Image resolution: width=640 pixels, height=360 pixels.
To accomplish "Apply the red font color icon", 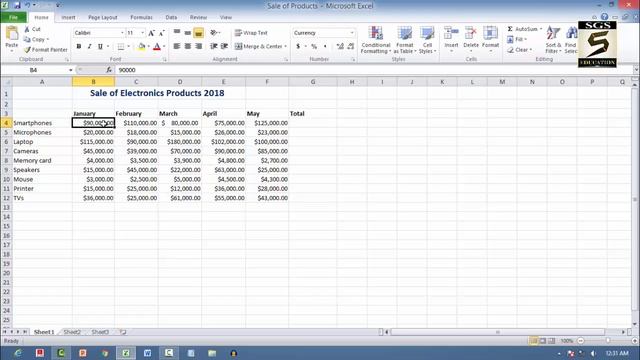I will [x=157, y=47].
